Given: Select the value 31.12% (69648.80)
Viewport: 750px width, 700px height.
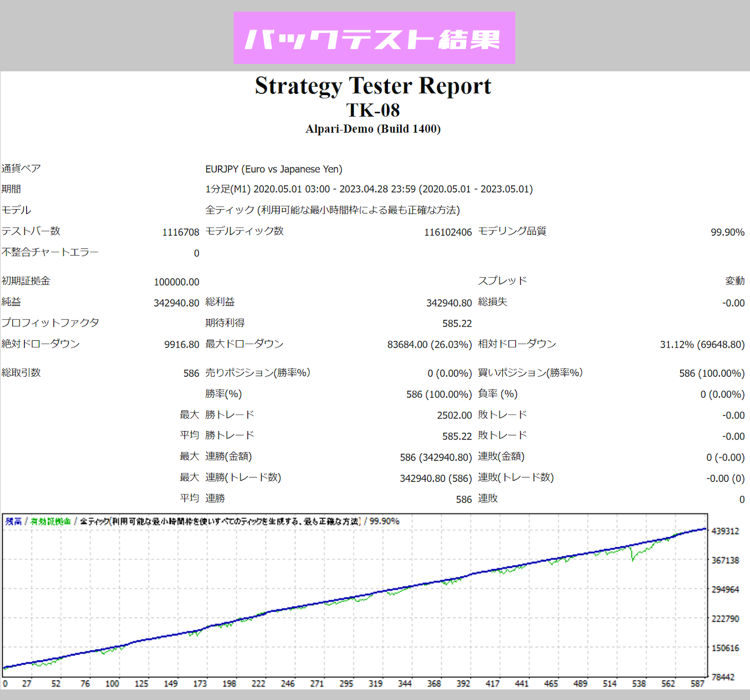Looking at the screenshot, I should pyautogui.click(x=702, y=344).
